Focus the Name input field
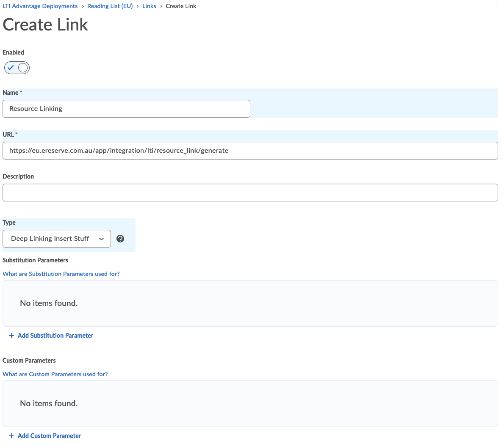Viewport: 504px width, 446px height. tap(126, 109)
